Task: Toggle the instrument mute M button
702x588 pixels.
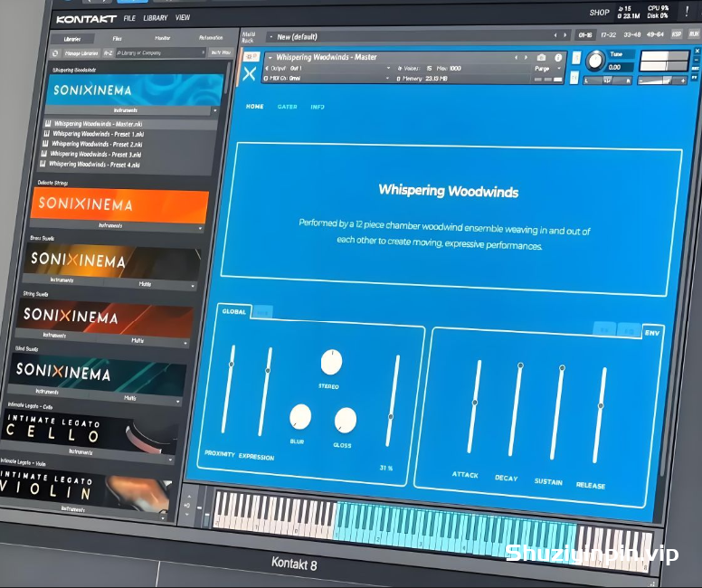Action: click(x=574, y=79)
